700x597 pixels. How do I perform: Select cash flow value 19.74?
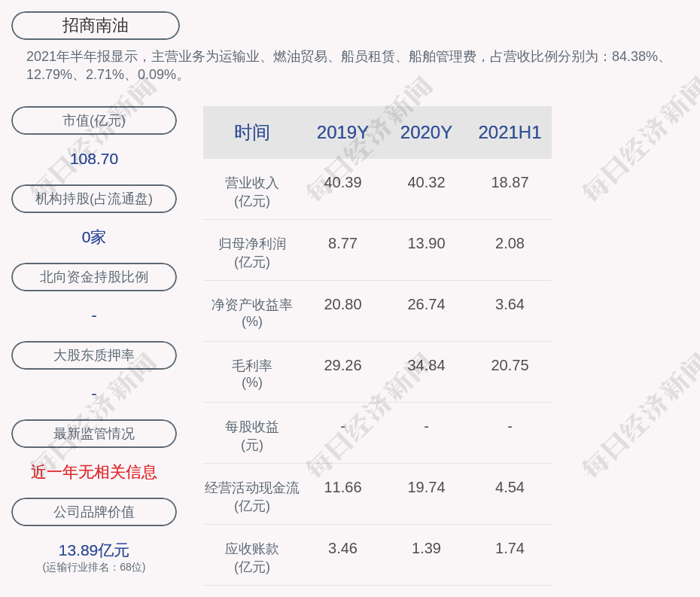point(426,487)
